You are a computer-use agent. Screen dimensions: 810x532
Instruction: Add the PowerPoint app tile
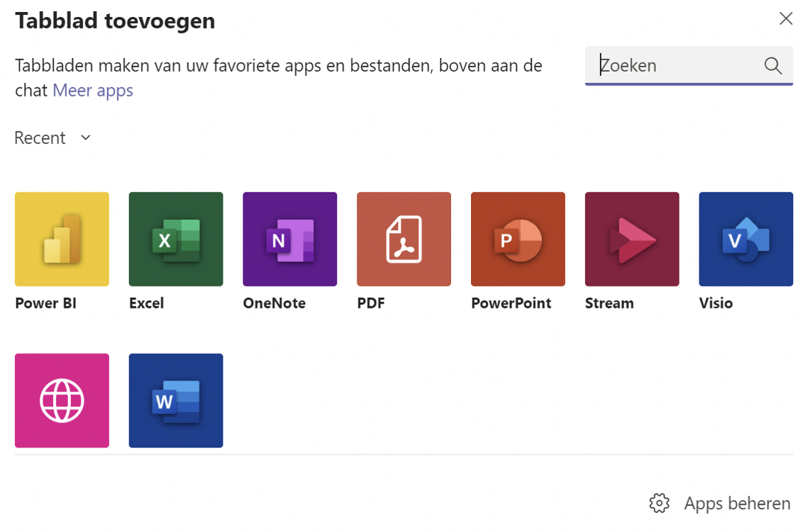[518, 239]
